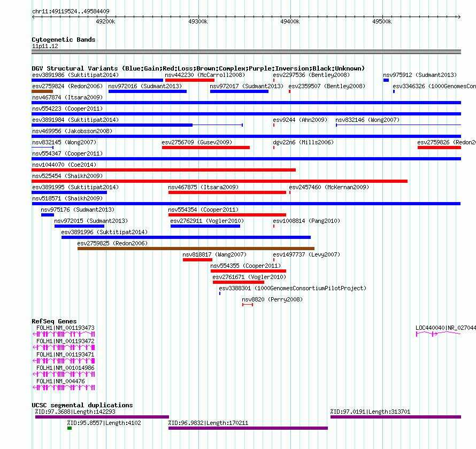476x449 pixels.
Task: Click FOLH1|NM_001193471 transcript label
Action: coord(65,354)
